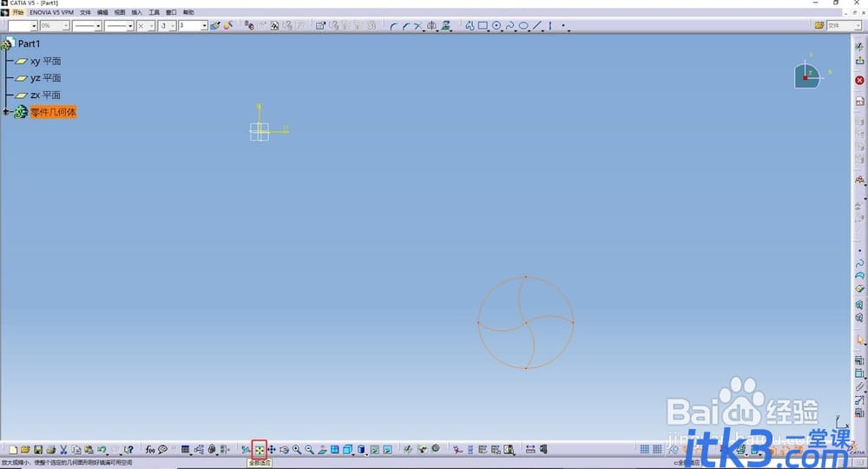
Task: Select the Spline curve tool
Action: [510, 25]
